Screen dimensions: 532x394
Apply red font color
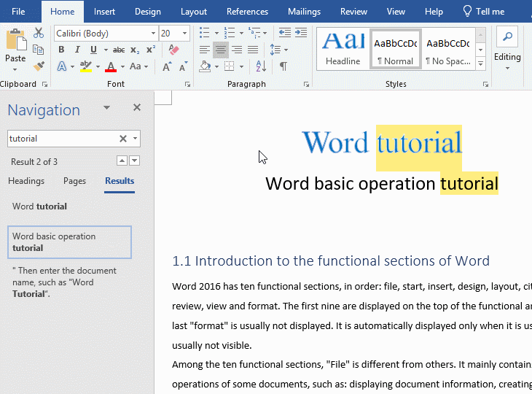tap(111, 66)
